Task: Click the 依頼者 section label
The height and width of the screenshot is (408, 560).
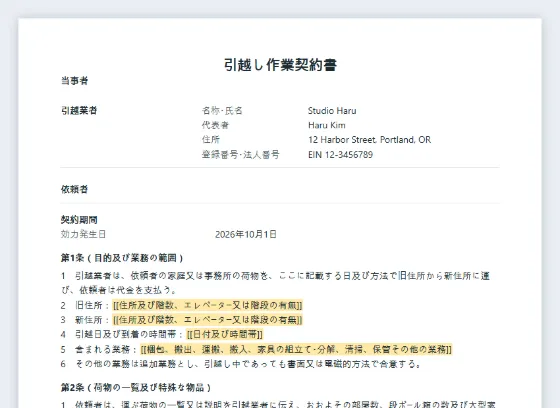Action: 74,189
